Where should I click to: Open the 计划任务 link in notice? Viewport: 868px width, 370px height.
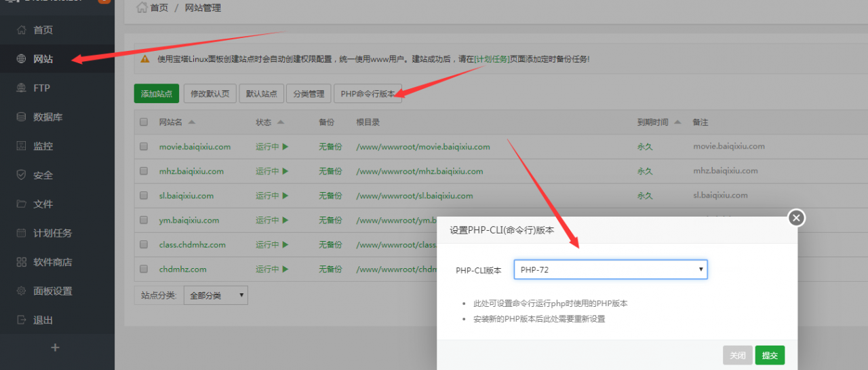(492, 59)
